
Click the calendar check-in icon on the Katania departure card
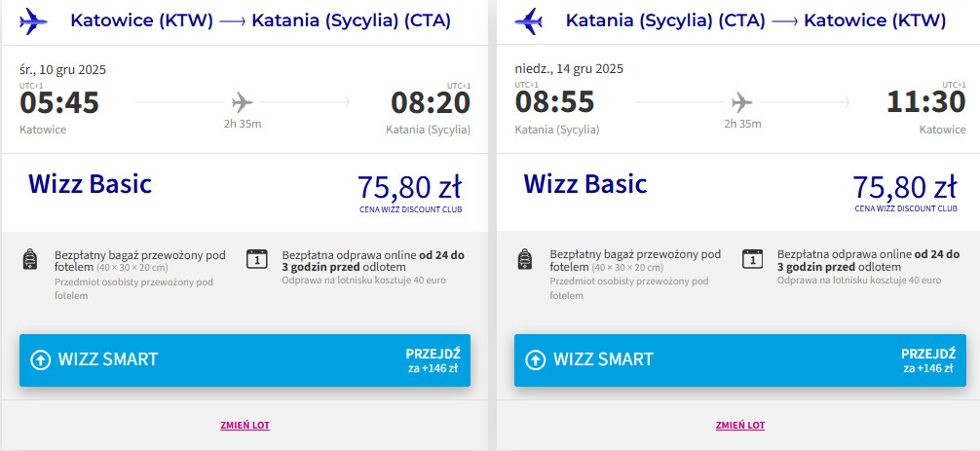point(752,259)
